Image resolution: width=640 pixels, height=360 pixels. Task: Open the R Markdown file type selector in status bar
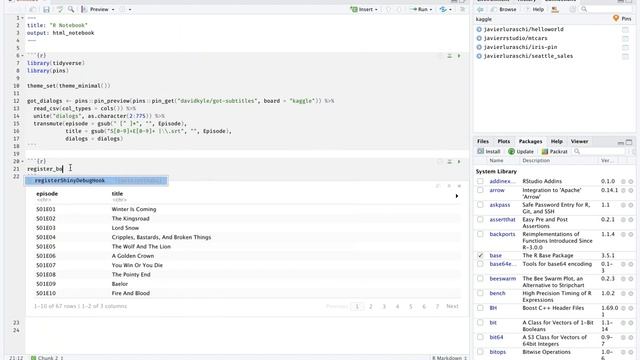click(449, 358)
